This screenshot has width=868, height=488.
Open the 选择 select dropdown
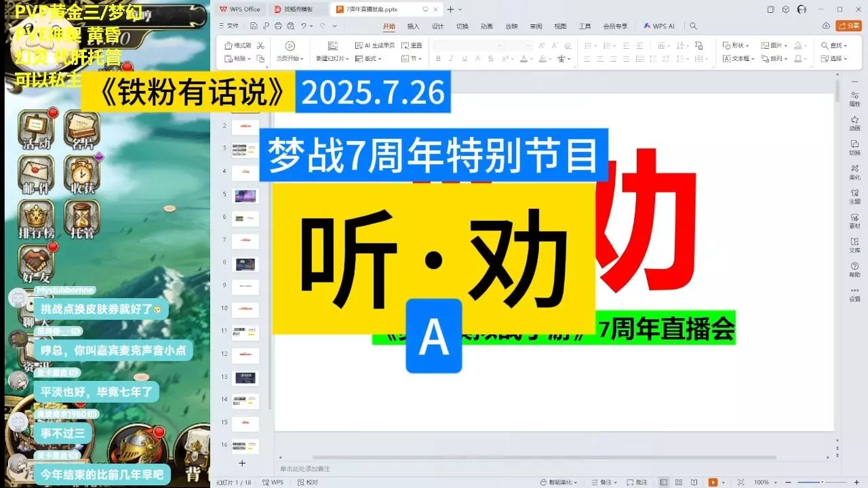pyautogui.click(x=834, y=59)
